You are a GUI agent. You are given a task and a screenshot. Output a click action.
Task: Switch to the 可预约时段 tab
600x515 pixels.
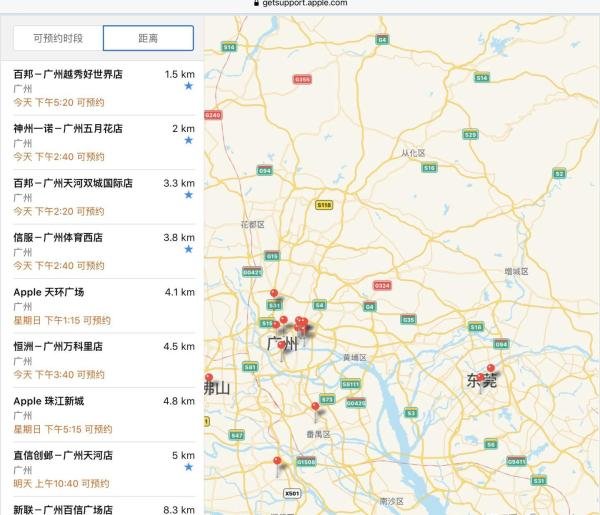pyautogui.click(x=58, y=38)
